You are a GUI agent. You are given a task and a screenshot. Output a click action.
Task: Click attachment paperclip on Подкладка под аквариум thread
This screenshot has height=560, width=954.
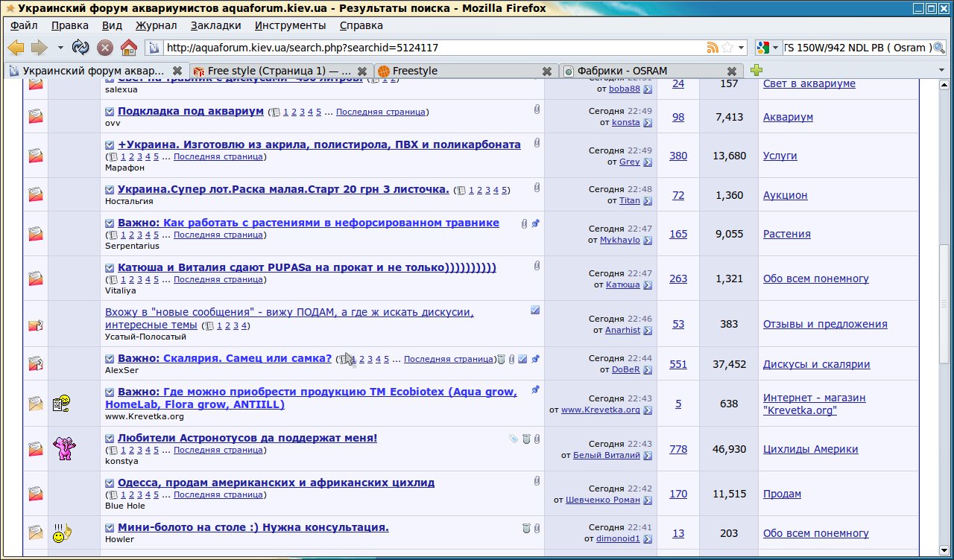536,110
